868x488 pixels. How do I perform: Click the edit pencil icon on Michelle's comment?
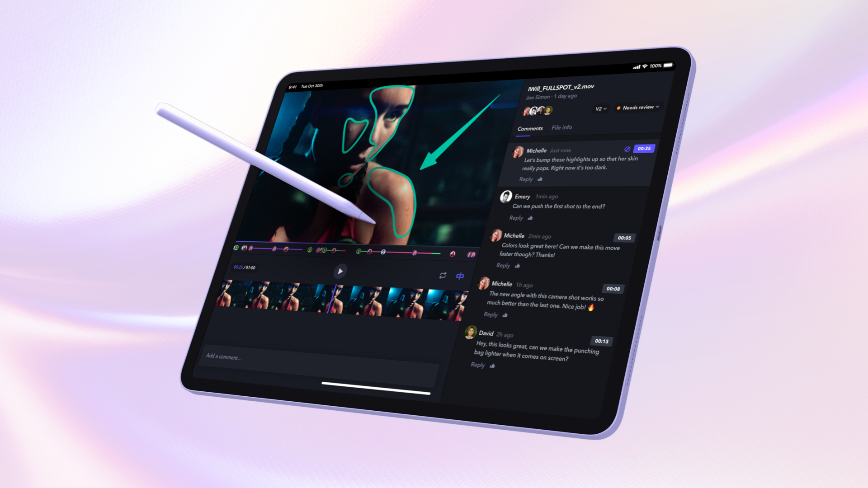pyautogui.click(x=626, y=149)
